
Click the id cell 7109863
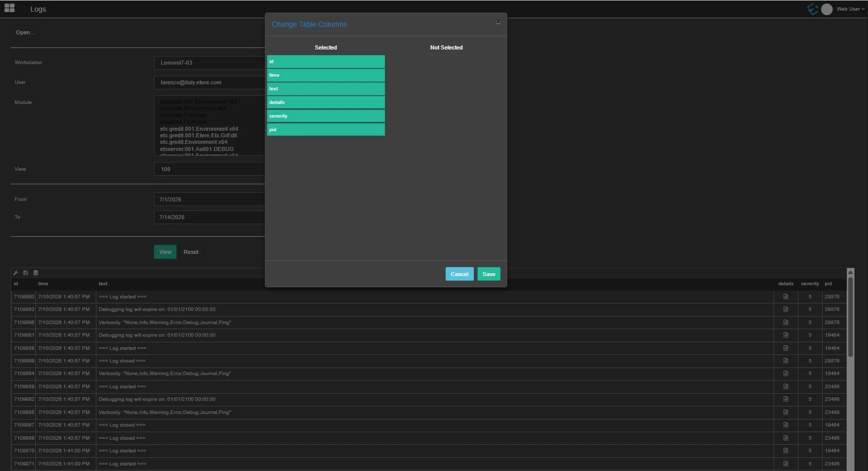(24, 309)
